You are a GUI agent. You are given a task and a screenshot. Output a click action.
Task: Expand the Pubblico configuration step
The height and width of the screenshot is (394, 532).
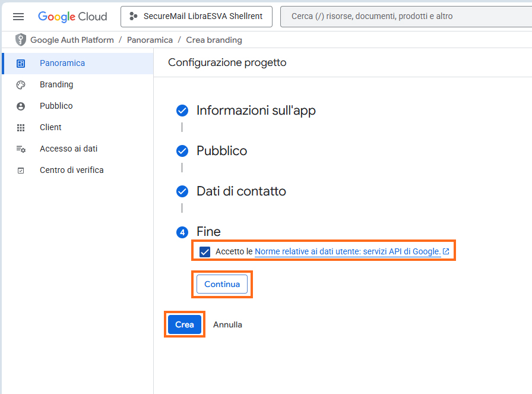pos(221,151)
